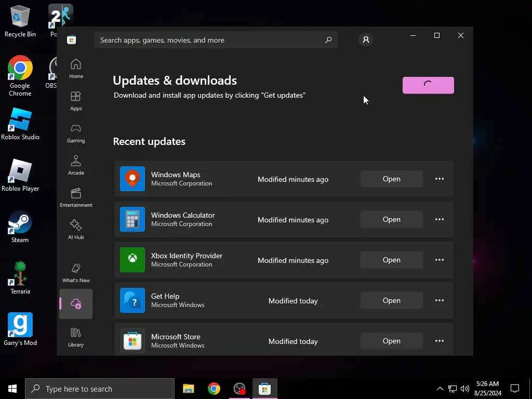The height and width of the screenshot is (399, 532).
Task: Click Open button for Microsoft Store row
Action: click(392, 341)
